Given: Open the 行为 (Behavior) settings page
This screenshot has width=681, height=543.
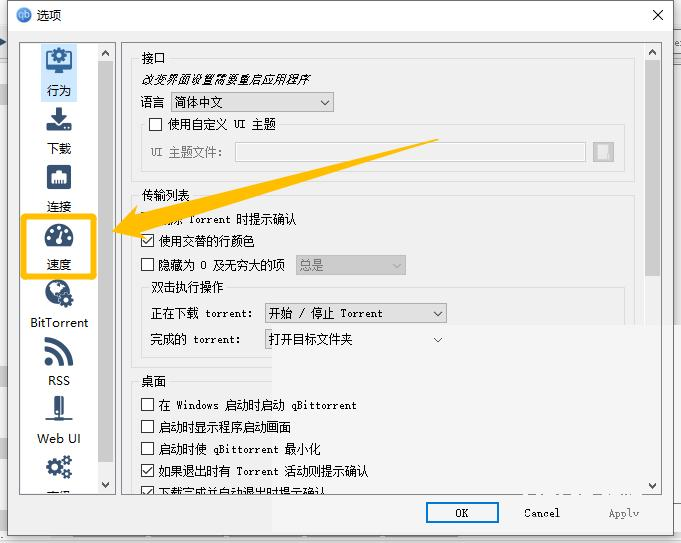Looking at the screenshot, I should click(x=59, y=73).
